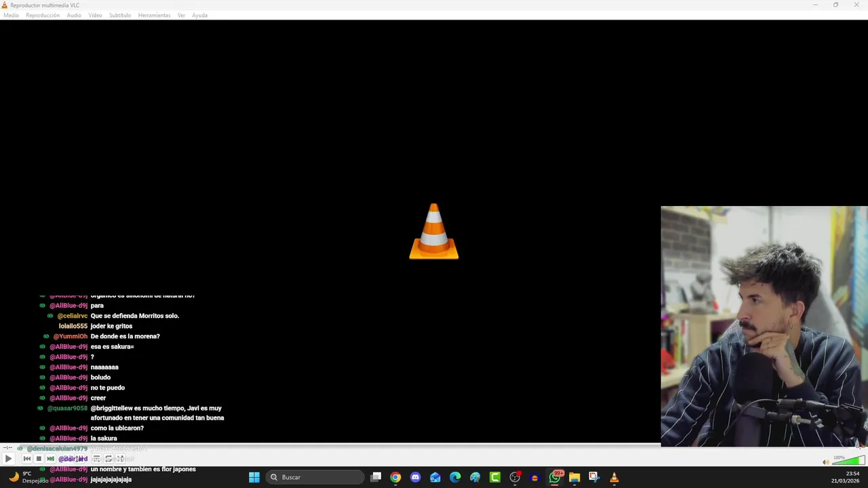Click the Buscar taskbar search field

pos(315,477)
